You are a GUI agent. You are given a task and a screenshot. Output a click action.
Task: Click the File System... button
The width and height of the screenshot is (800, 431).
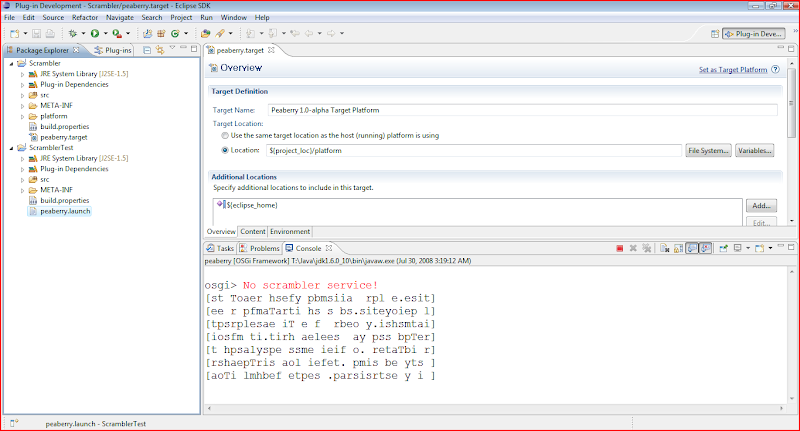coord(708,150)
